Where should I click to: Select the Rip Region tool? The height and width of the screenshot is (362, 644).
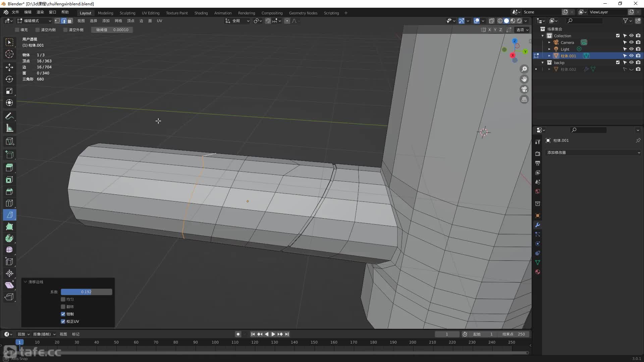tap(9, 297)
